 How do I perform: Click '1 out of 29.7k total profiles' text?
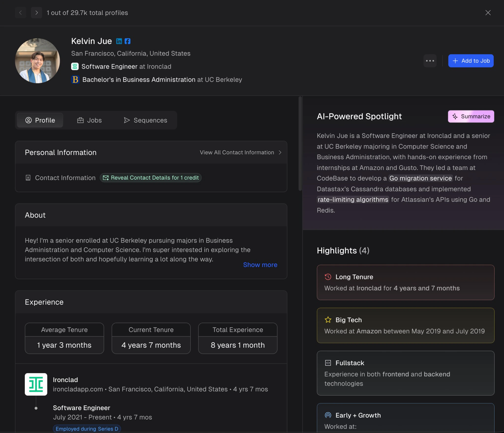coord(87,13)
